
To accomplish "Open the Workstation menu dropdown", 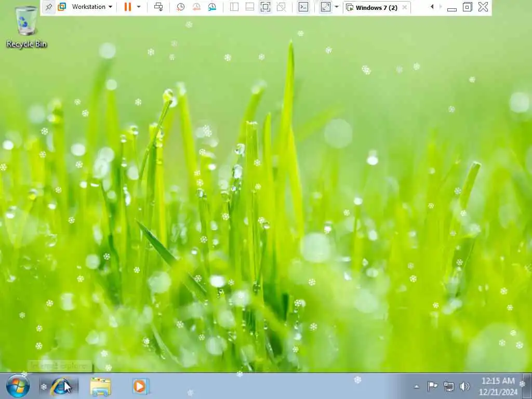I will [x=92, y=7].
